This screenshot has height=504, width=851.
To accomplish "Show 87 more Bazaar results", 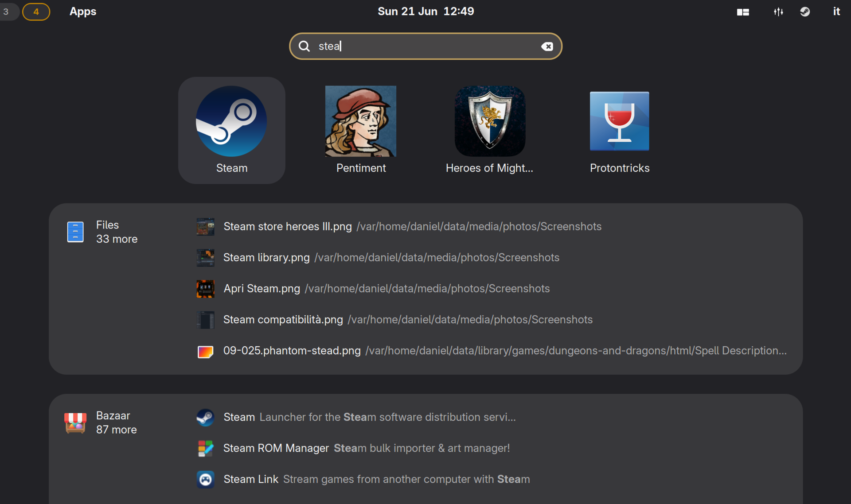I will (117, 430).
